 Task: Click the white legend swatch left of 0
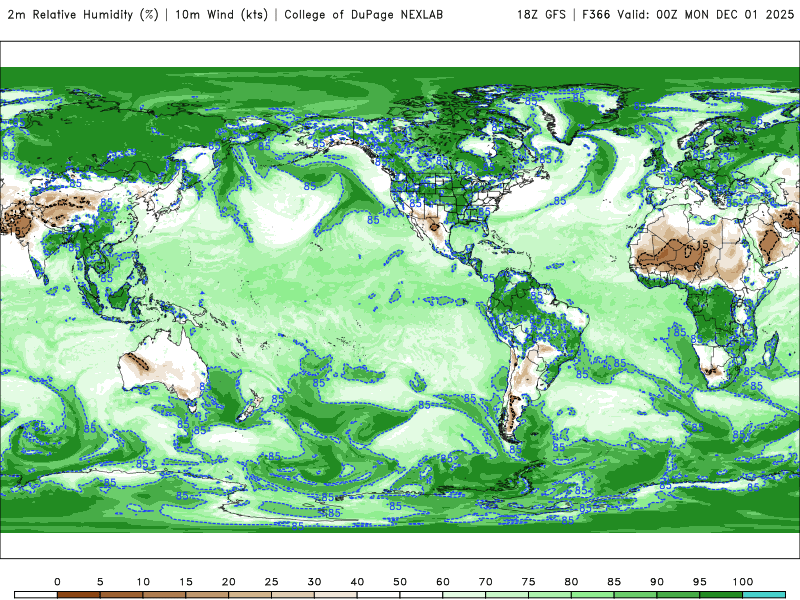pos(36,595)
